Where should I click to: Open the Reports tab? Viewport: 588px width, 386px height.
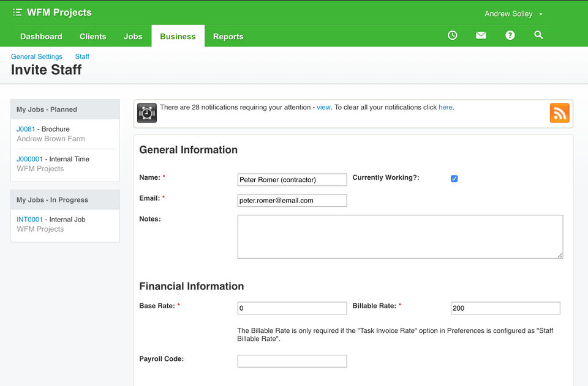[228, 37]
